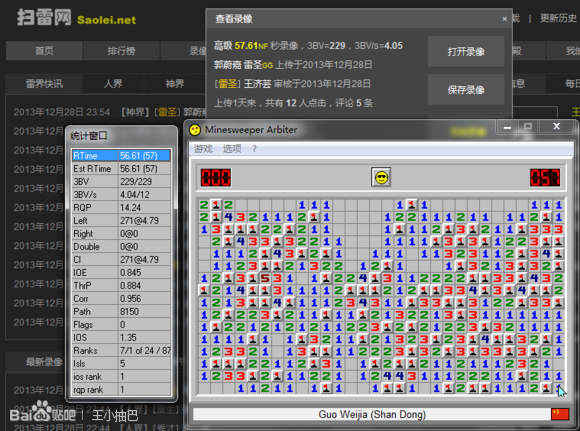580x431 pixels.
Task: Open the 最新录像 section header
Action: (44, 361)
